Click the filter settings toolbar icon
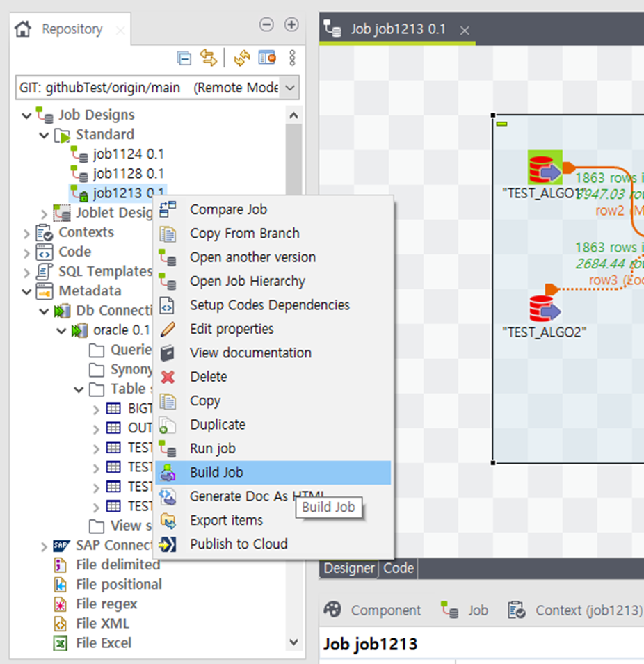 (267, 57)
